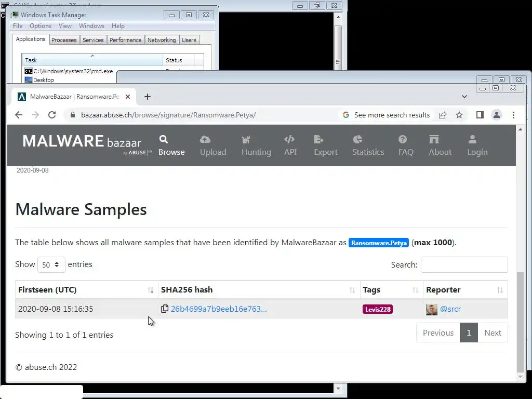Viewport: 532px width, 399px height.
Task: Click the Statistics nav label
Action: (368, 152)
